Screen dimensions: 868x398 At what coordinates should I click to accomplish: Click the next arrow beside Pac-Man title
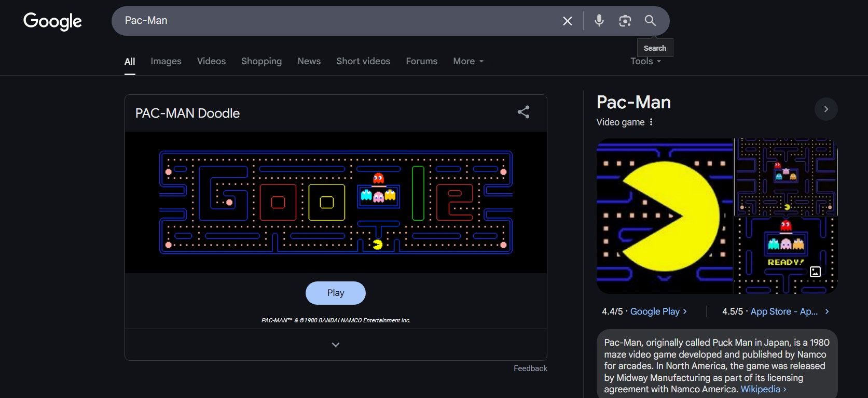point(826,109)
